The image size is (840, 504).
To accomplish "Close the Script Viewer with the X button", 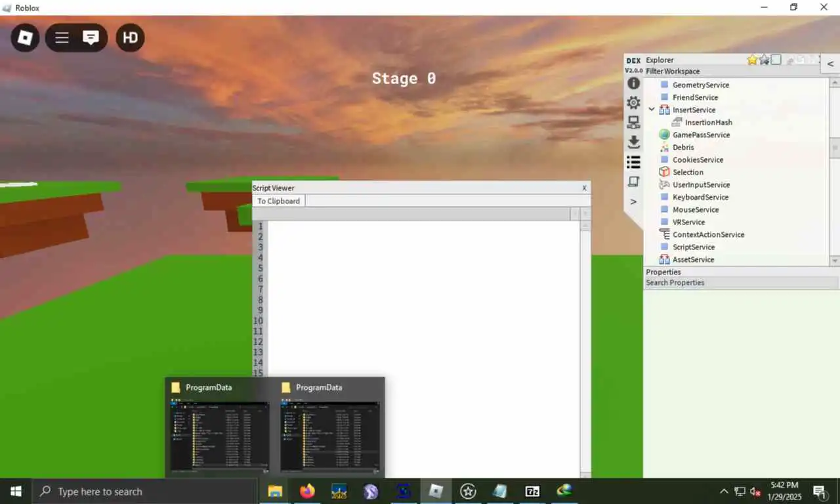I will click(x=584, y=188).
